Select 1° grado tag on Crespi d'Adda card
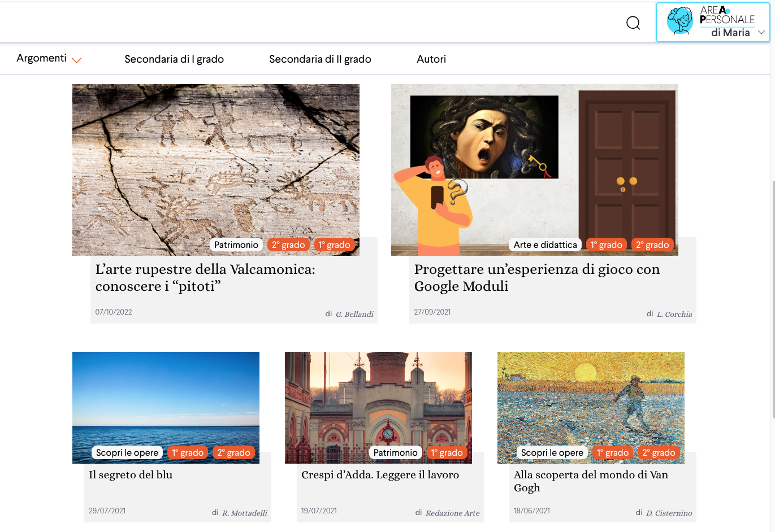Viewport: 775px width, 532px height. [x=447, y=452]
